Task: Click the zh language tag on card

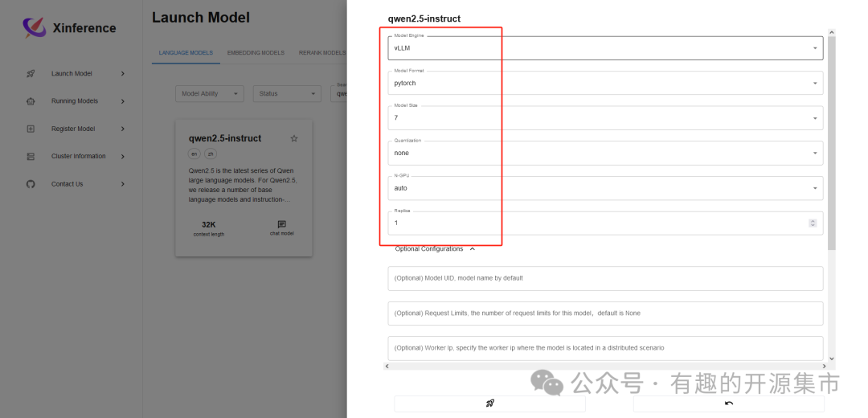Action: [211, 154]
